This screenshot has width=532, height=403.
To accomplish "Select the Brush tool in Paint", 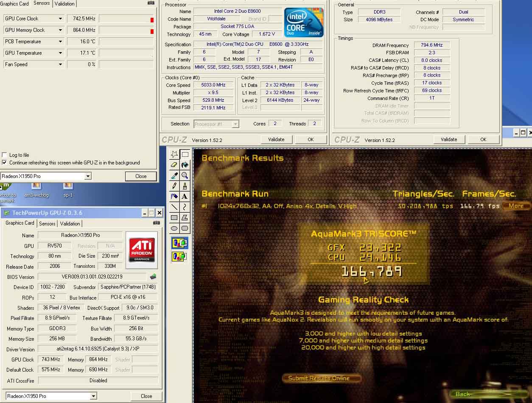I will click(185, 186).
